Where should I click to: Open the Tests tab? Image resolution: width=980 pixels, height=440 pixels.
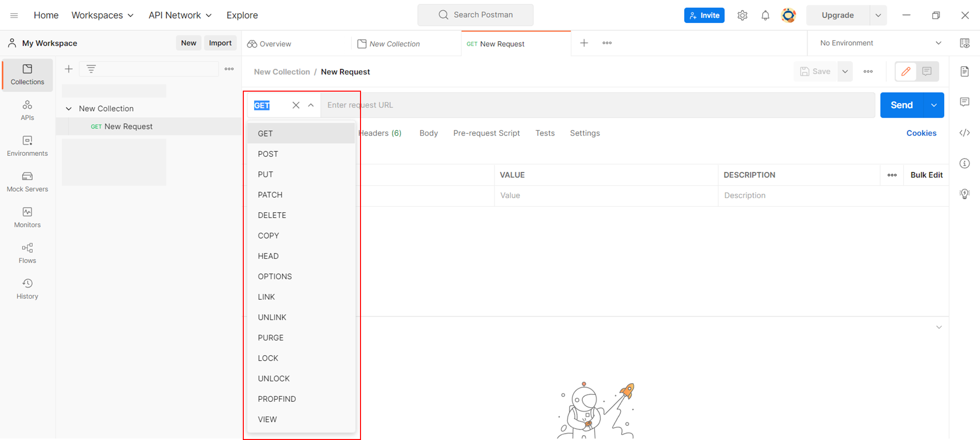click(x=545, y=133)
